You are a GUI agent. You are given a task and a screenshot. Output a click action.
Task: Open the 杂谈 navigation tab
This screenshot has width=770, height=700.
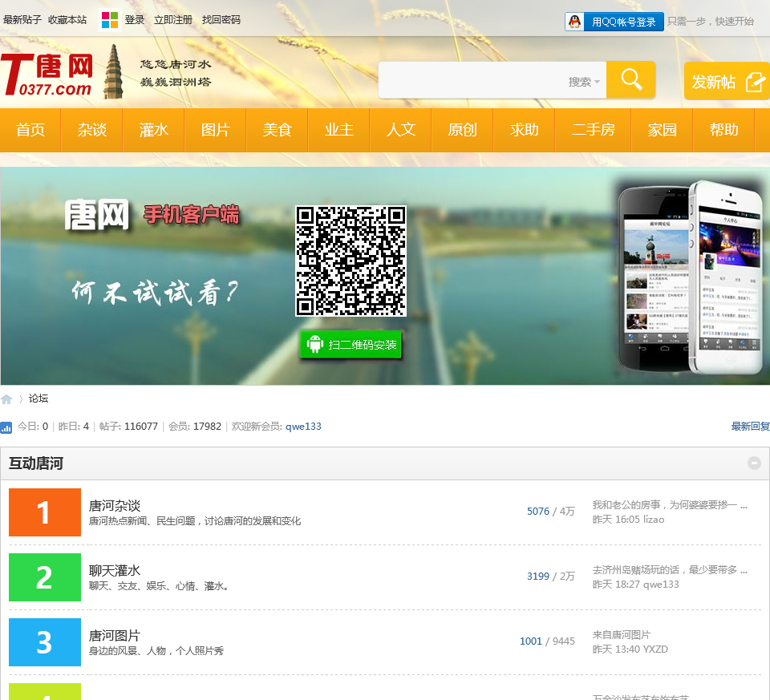click(x=91, y=130)
